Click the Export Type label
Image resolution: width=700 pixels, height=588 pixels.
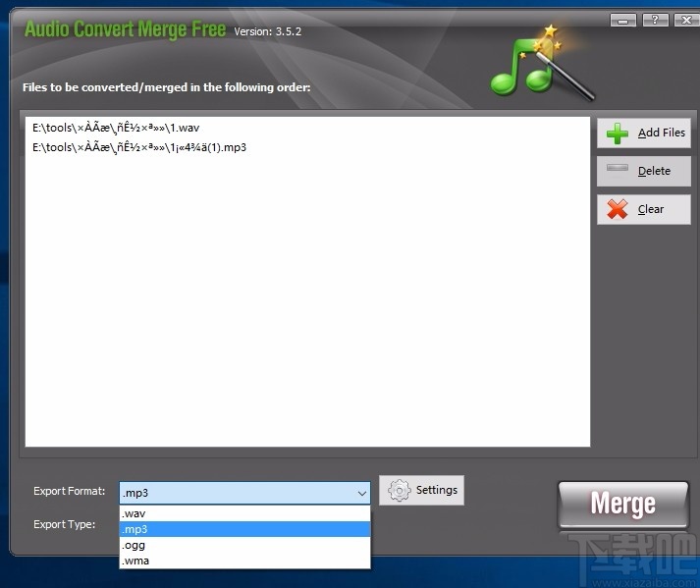[x=64, y=524]
